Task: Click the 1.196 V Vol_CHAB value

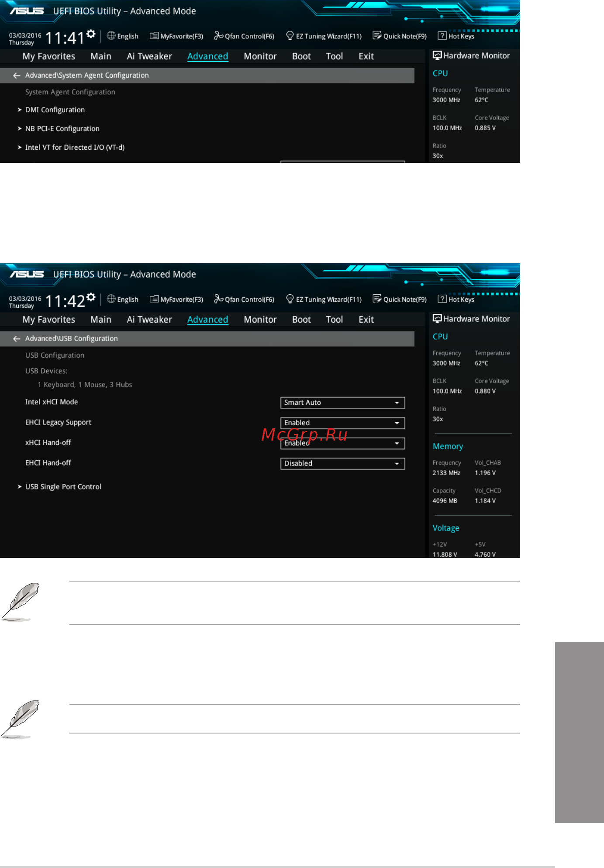Action: [485, 473]
